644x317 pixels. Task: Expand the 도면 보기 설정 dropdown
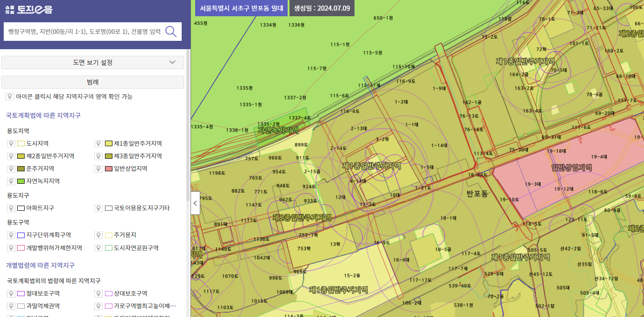pyautogui.click(x=93, y=62)
